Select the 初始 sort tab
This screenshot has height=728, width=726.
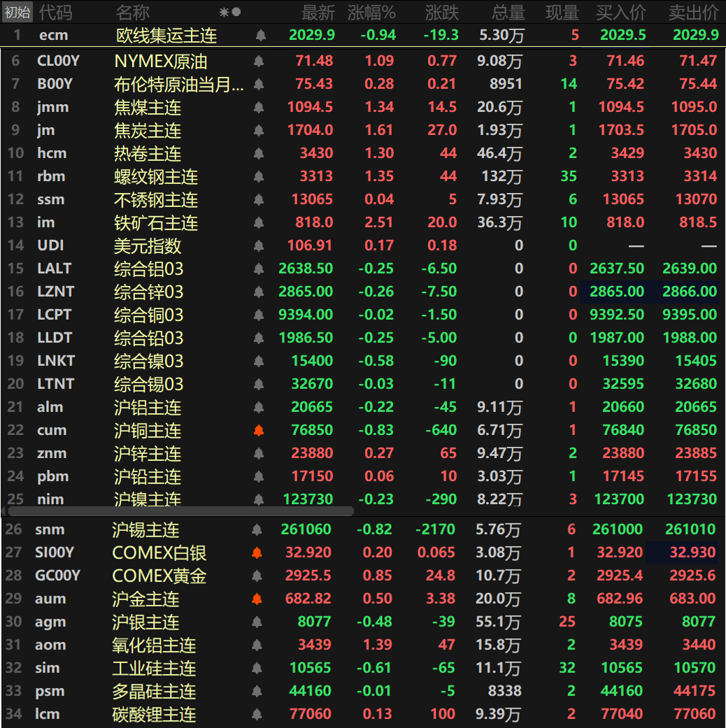coord(17,12)
